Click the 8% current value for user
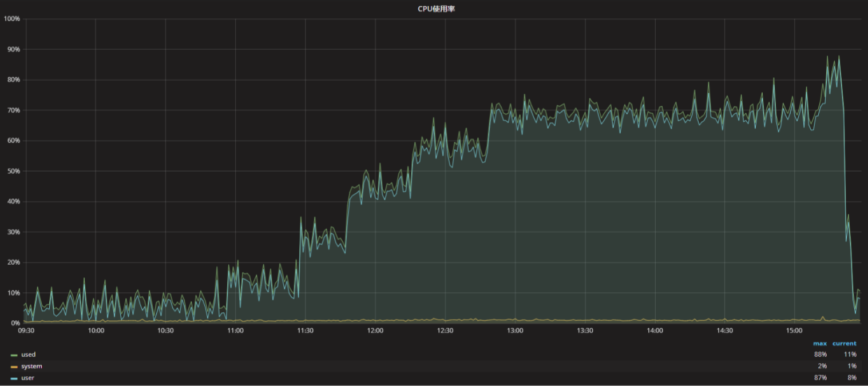Viewport: 868px width, 386px height. coord(851,378)
